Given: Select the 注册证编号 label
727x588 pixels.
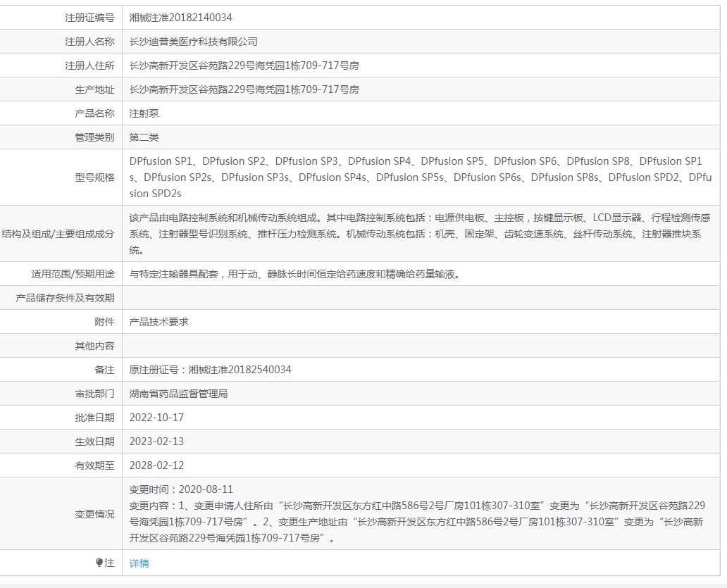Looking at the screenshot, I should point(89,18).
